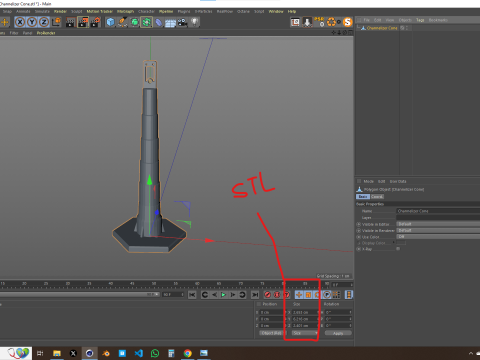The image size is (480, 360).
Task: Toggle animation circle beside Use Color
Action: [359, 237]
